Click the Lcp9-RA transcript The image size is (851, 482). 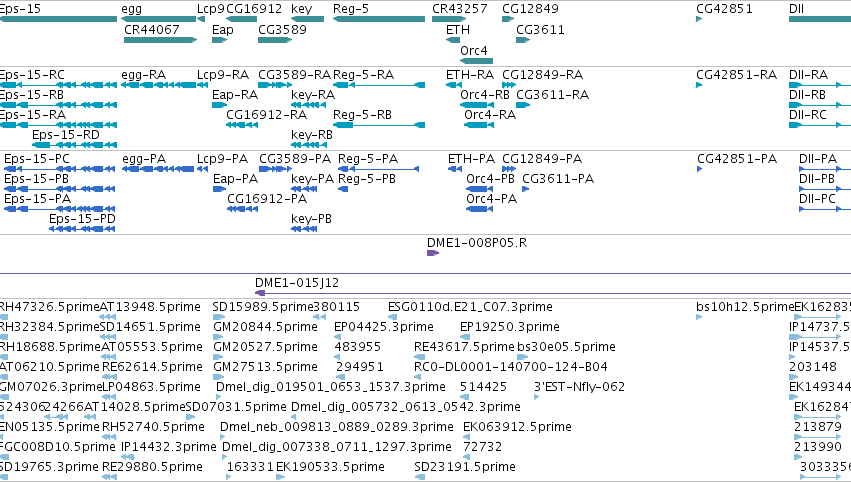click(202, 85)
